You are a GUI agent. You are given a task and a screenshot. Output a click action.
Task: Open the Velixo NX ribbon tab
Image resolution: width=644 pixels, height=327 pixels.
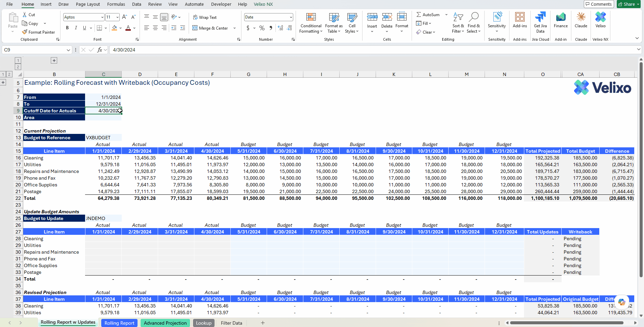click(263, 4)
